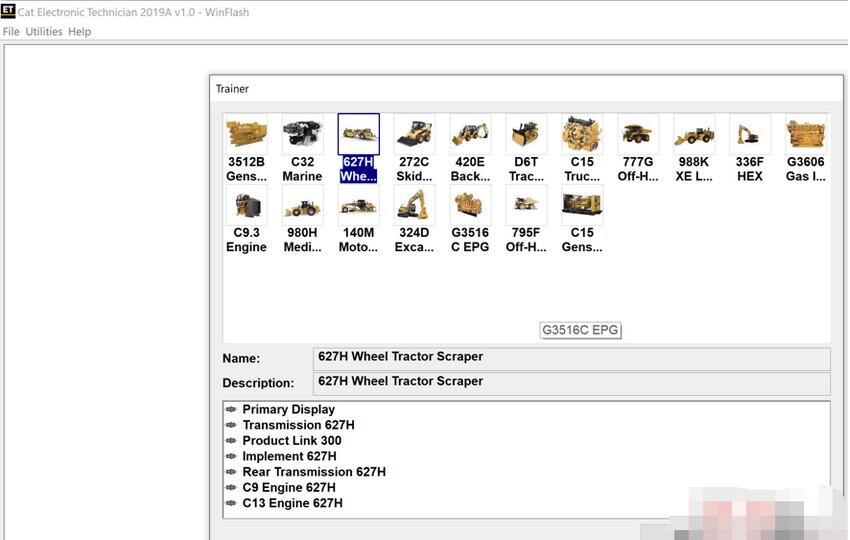Open the Help menu
Screen dimensions: 850x540
(x=80, y=31)
